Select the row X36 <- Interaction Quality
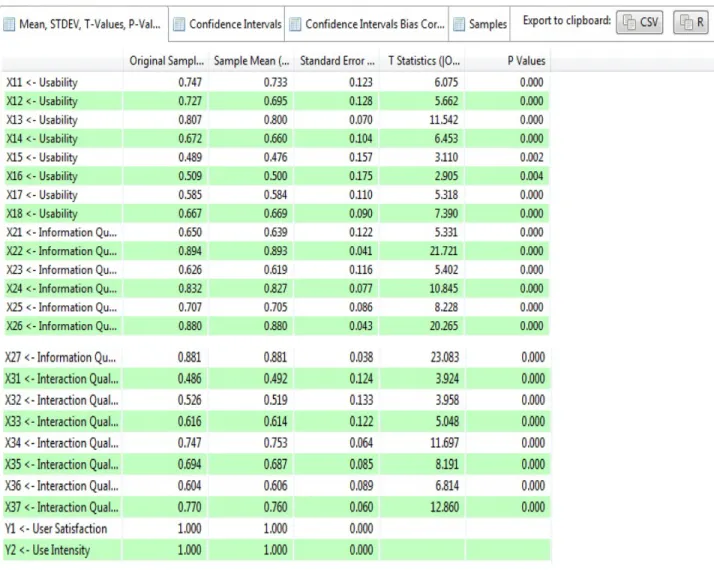Image resolution: width=714 pixels, height=570 pixels. point(276,486)
